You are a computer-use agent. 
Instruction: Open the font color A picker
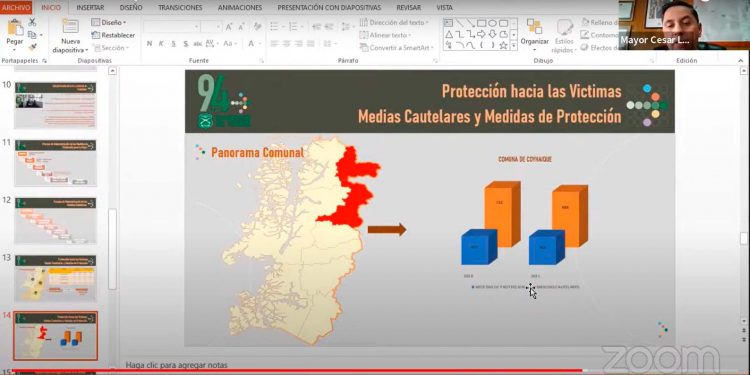(x=253, y=44)
